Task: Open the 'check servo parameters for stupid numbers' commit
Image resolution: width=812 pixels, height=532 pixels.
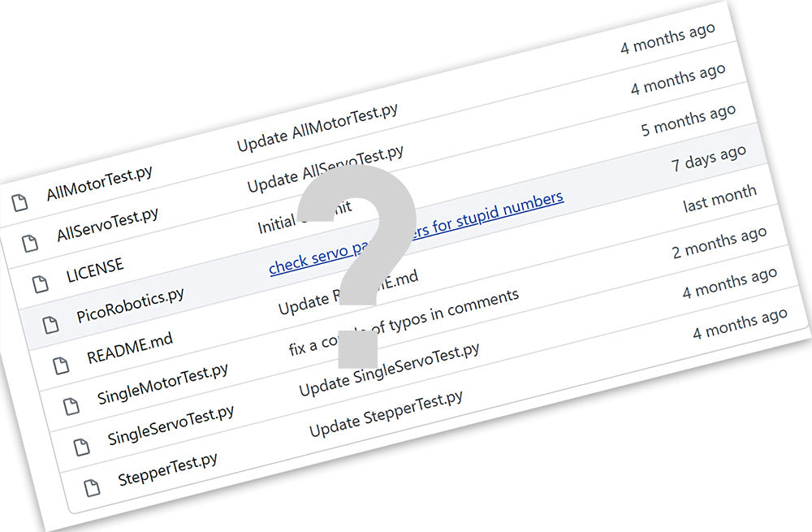Action: [416, 232]
